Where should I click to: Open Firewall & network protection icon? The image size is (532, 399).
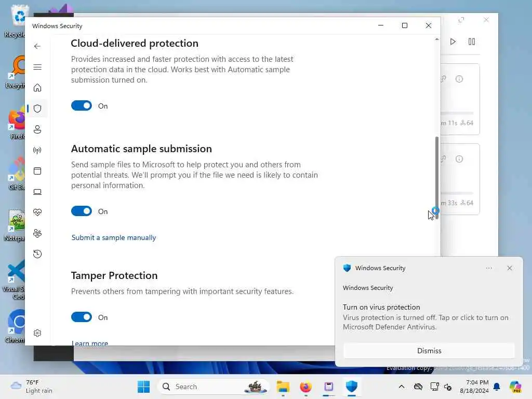37,150
